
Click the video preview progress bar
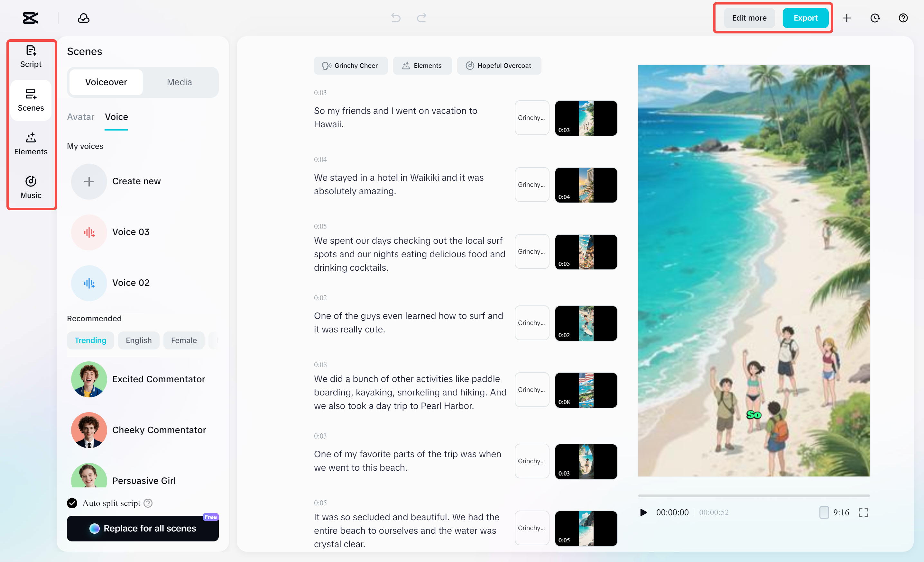pyautogui.click(x=754, y=495)
